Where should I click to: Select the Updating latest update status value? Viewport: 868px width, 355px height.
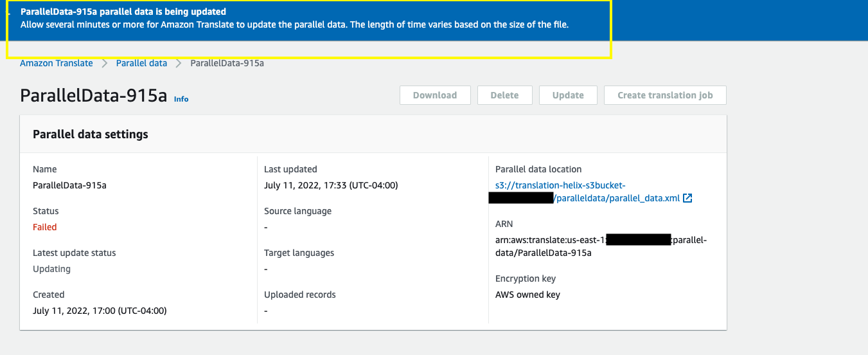click(x=51, y=269)
